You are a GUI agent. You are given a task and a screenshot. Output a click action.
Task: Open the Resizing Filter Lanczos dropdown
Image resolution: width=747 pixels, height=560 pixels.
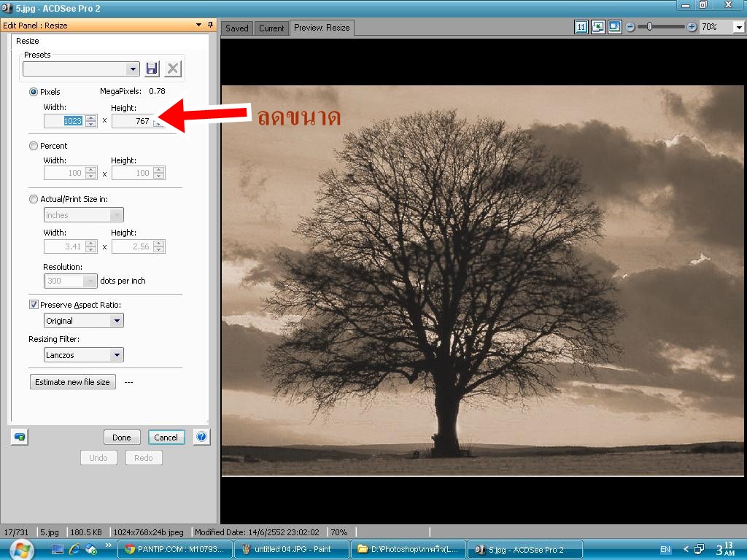click(117, 355)
